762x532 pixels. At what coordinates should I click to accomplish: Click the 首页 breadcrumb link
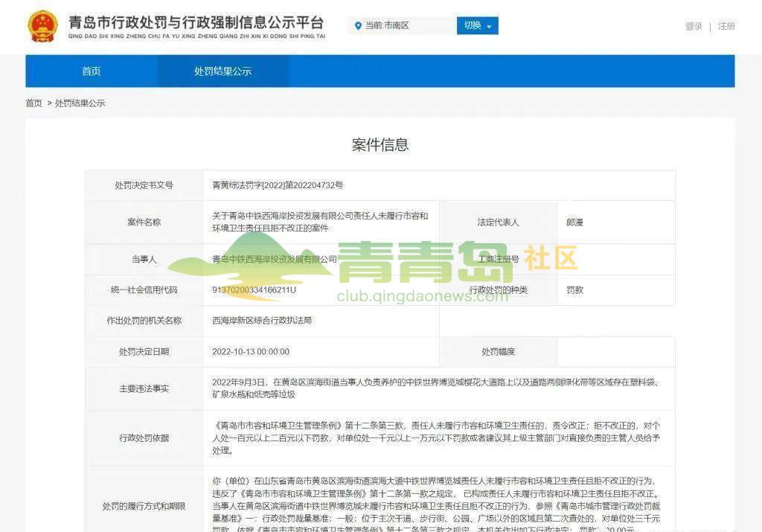coord(33,103)
